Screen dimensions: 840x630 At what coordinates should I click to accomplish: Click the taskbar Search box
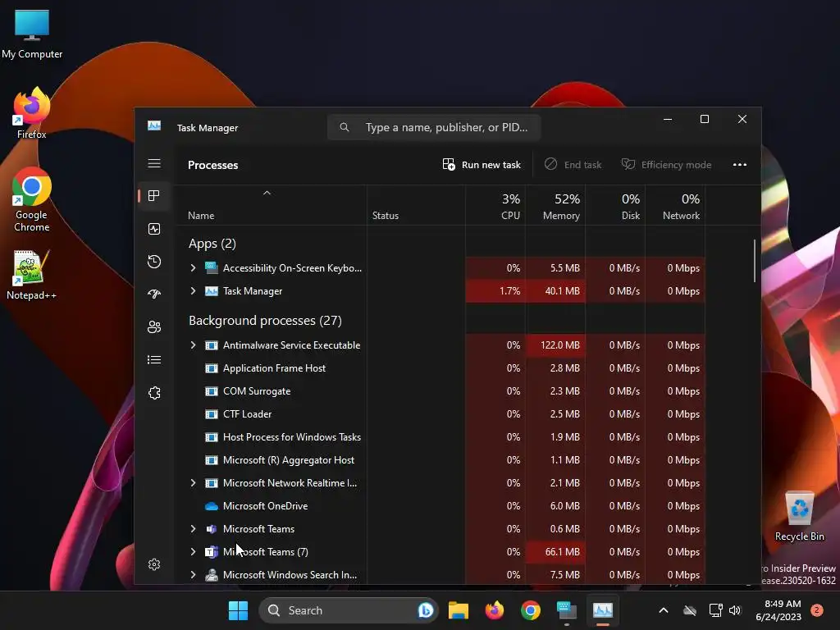348,610
